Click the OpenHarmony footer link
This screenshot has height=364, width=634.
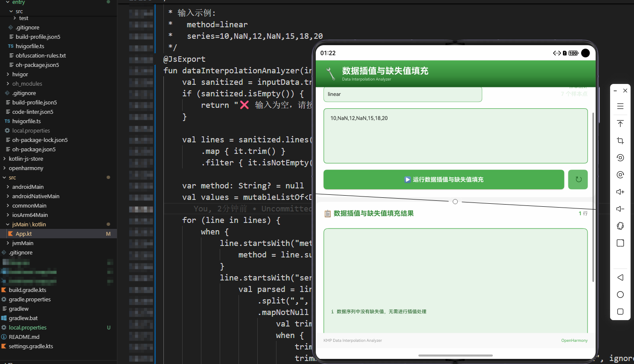(574, 341)
